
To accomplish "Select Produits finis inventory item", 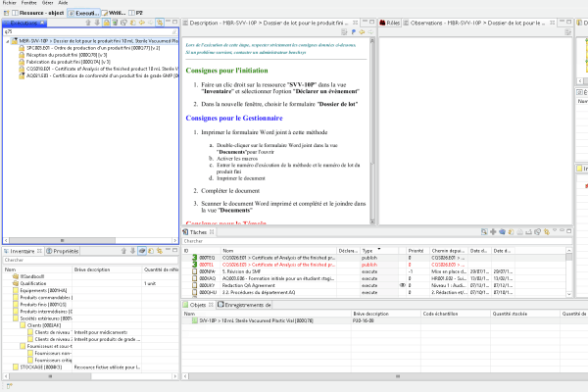I will coord(39,305).
